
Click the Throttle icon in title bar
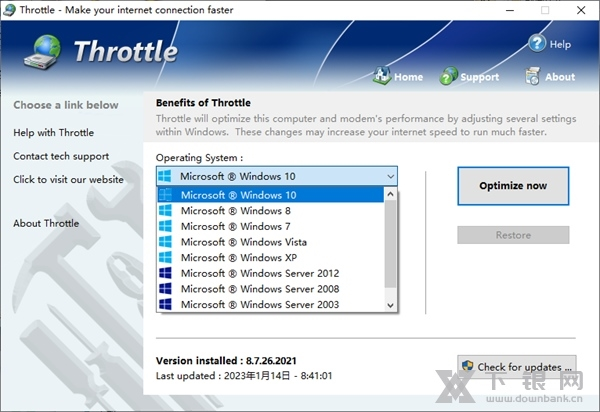9,10
